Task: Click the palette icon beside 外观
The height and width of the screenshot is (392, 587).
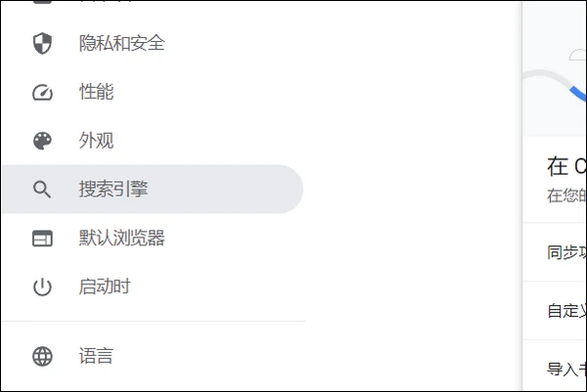Action: (42, 141)
